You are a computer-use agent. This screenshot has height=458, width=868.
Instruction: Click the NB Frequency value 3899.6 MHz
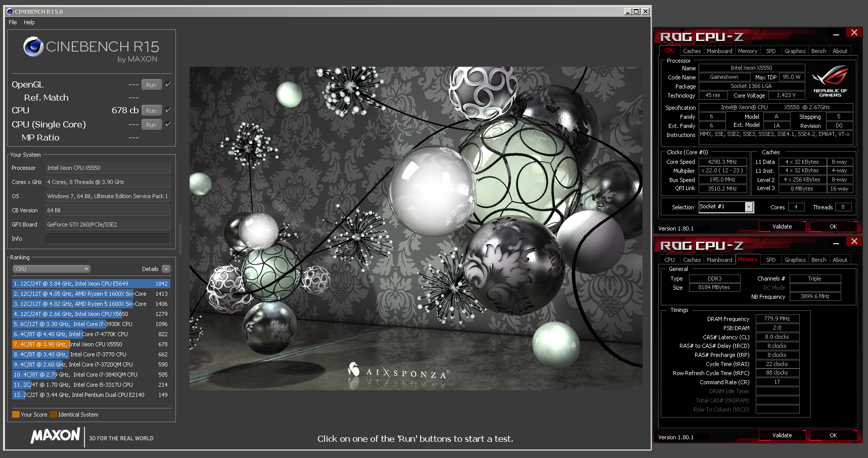click(x=815, y=296)
